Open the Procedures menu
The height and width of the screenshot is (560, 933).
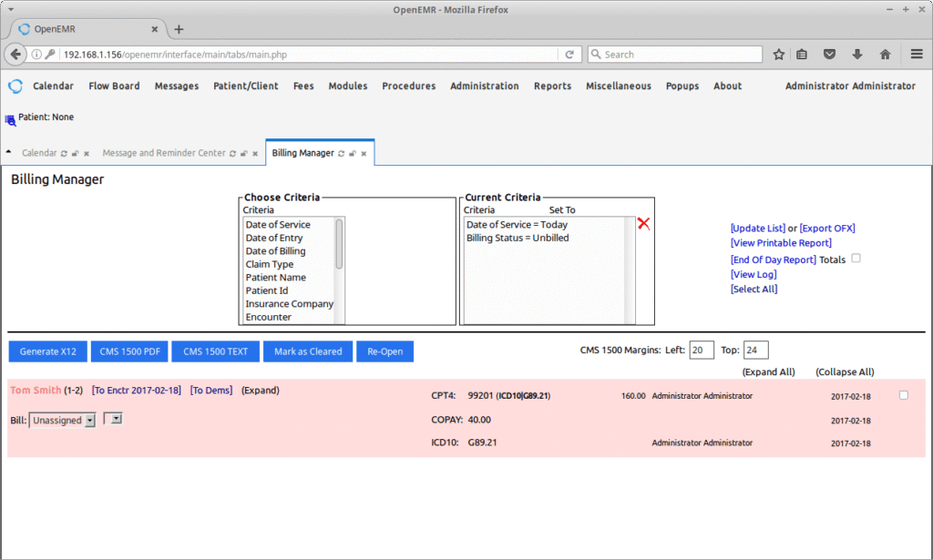click(409, 86)
